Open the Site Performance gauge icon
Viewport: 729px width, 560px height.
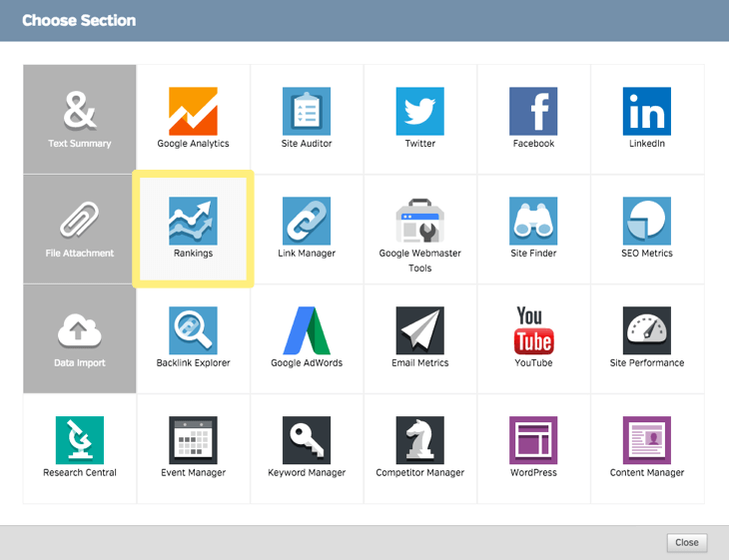click(647, 330)
